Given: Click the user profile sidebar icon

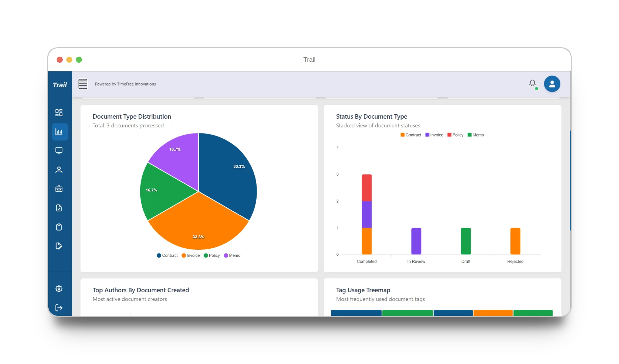Looking at the screenshot, I should point(59,170).
